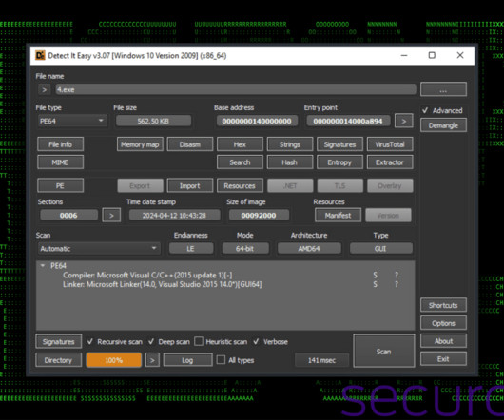
Task: Toggle the Verbose checkbox
Action: (x=270, y=342)
